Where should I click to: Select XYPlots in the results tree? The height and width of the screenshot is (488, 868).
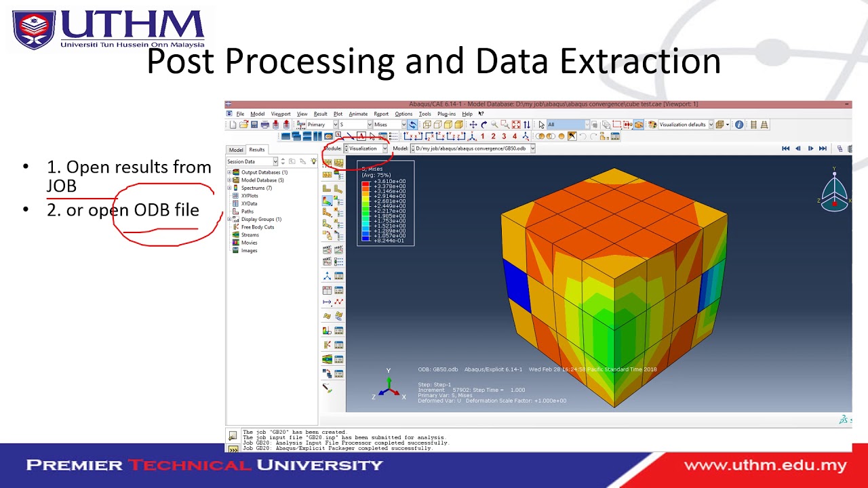250,196
